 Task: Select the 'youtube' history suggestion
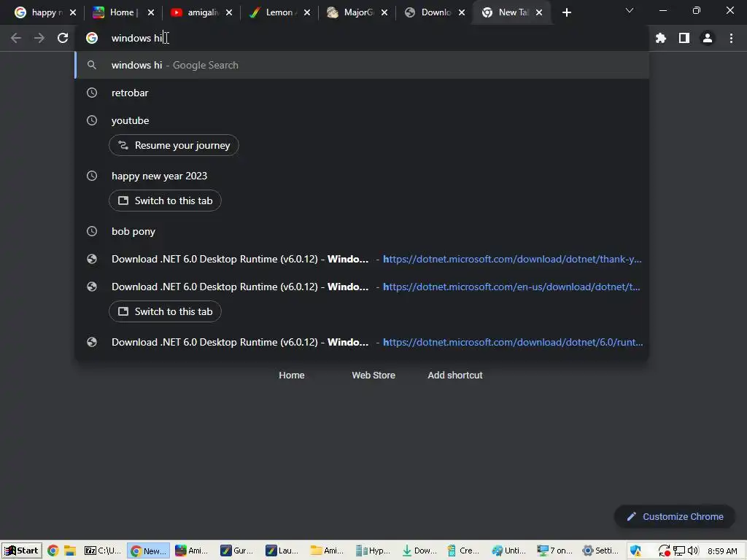[x=362, y=120]
